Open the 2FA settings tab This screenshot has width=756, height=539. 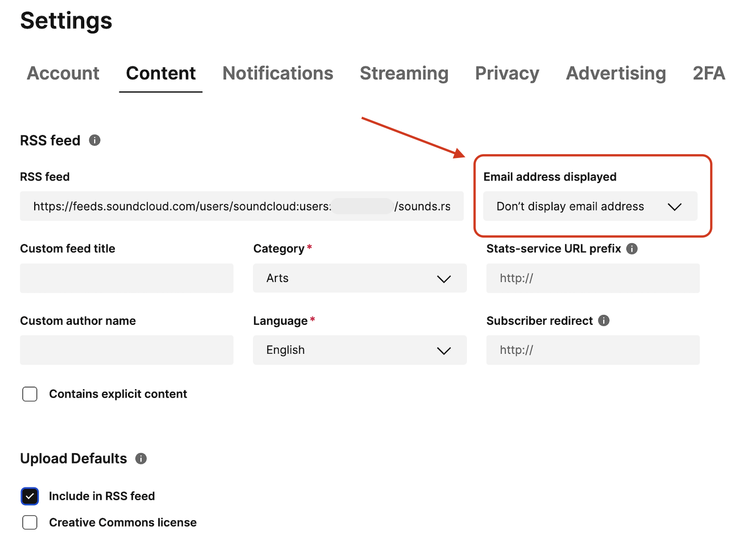tap(708, 73)
